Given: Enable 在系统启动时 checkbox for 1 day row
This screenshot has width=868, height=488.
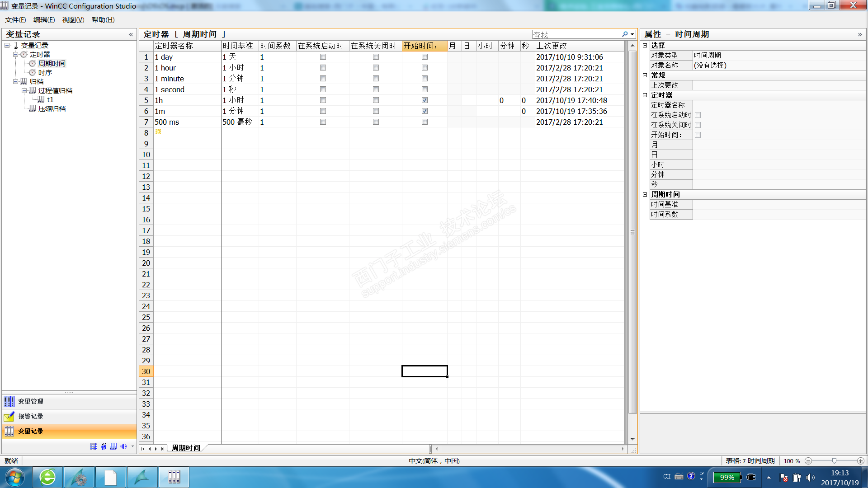Looking at the screenshot, I should click(323, 57).
